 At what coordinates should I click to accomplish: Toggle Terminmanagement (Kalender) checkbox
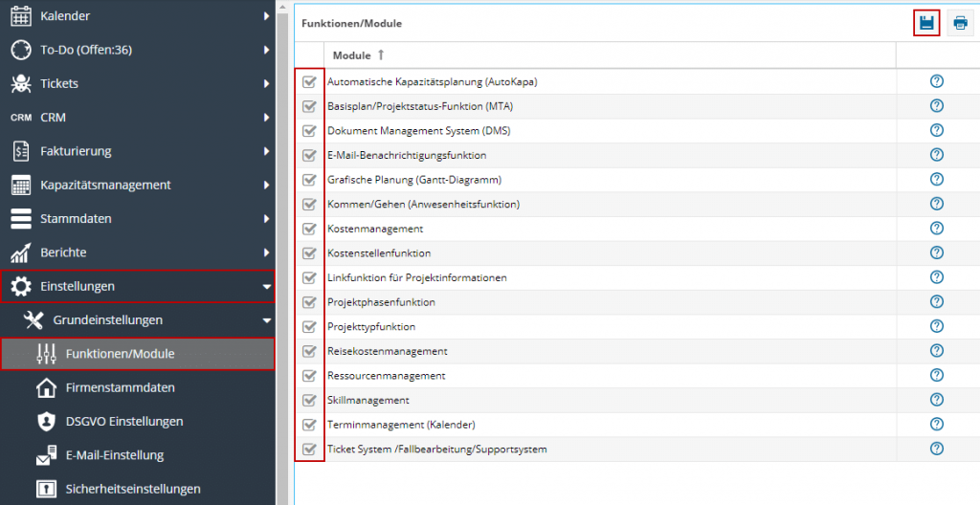(309, 425)
